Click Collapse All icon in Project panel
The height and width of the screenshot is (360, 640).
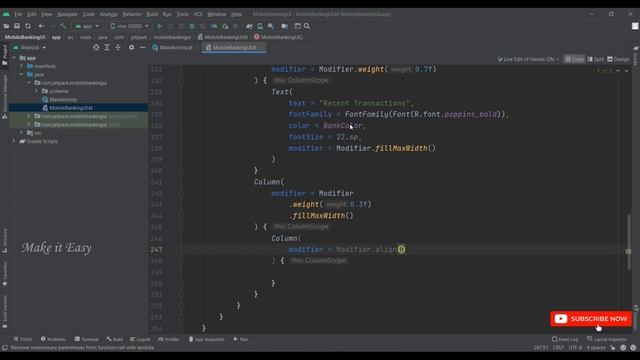point(118,47)
